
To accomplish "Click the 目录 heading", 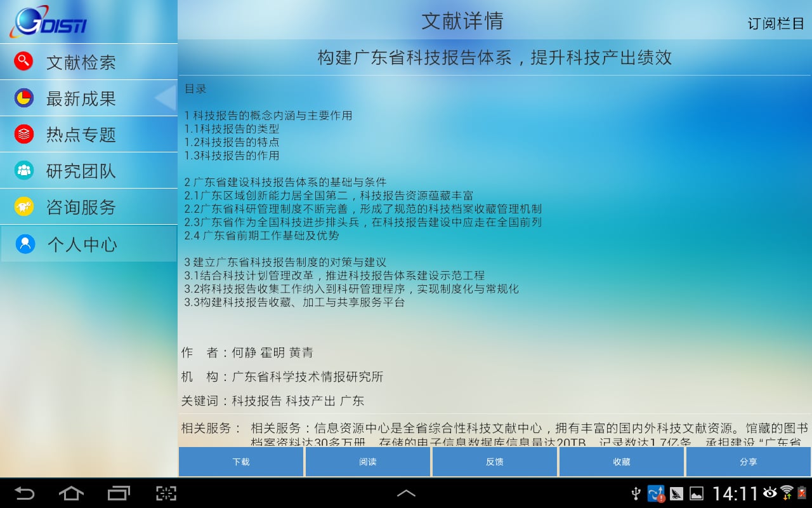I will [x=195, y=89].
